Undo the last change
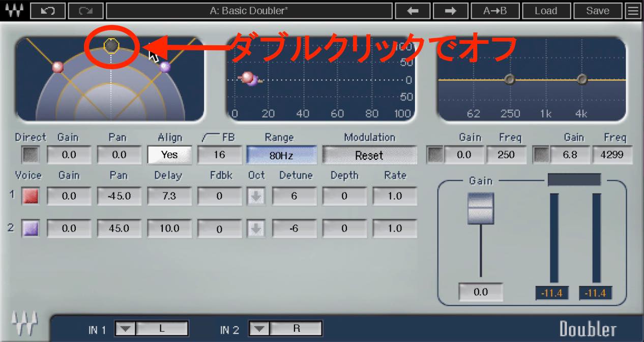The image size is (644, 342). (47, 10)
